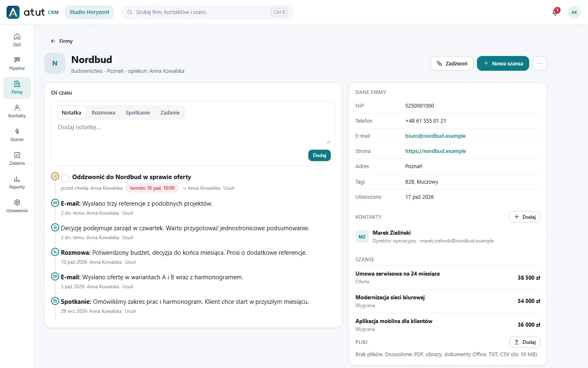Image resolution: width=588 pixels, height=368 pixels.
Task: Open the biuro@nordbud.example email link
Action: point(435,136)
